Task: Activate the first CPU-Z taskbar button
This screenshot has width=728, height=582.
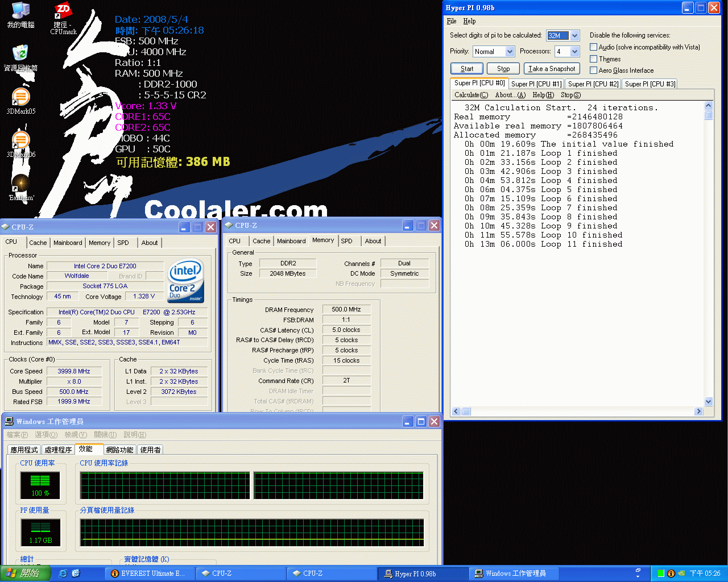Action: [x=241, y=573]
